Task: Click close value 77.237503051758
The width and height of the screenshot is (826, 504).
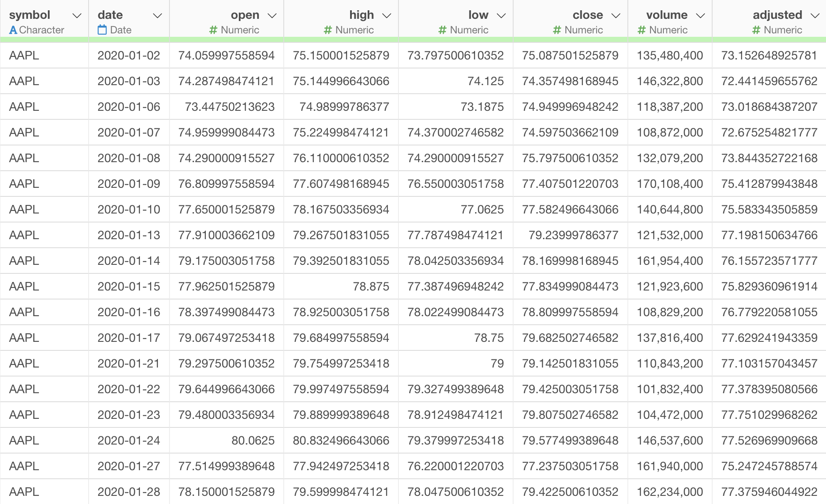Action: [570, 466]
